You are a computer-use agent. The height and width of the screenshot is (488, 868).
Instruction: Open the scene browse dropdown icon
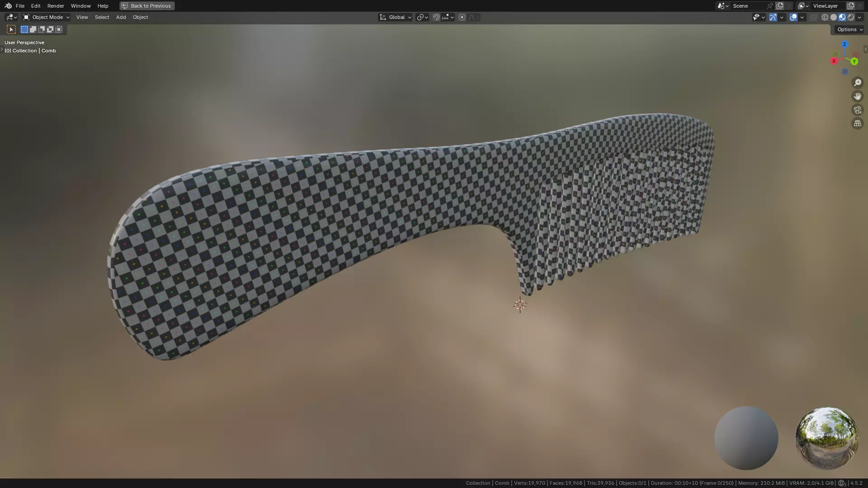click(723, 6)
